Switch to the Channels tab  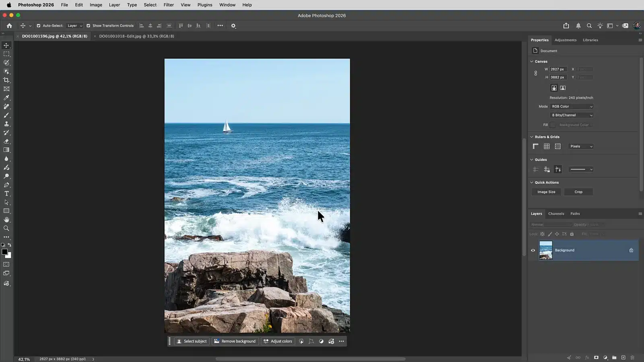click(x=556, y=214)
